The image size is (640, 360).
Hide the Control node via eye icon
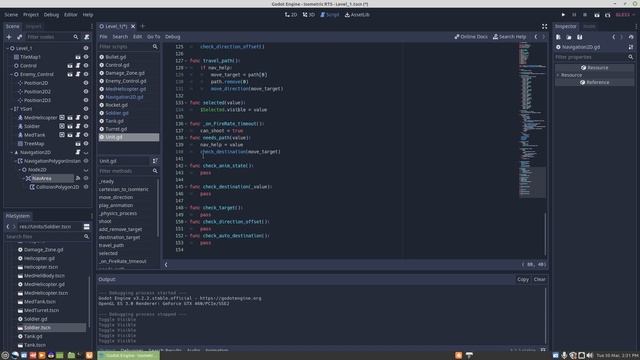86,66
